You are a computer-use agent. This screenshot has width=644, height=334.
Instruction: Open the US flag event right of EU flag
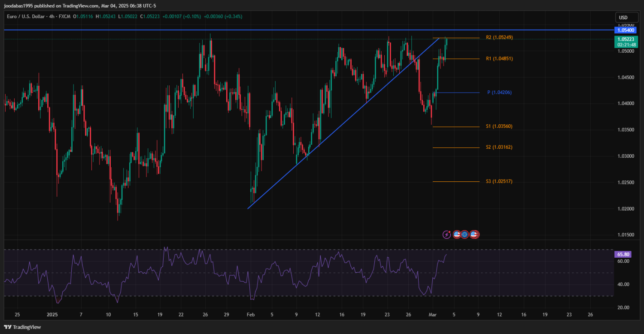tap(474, 235)
